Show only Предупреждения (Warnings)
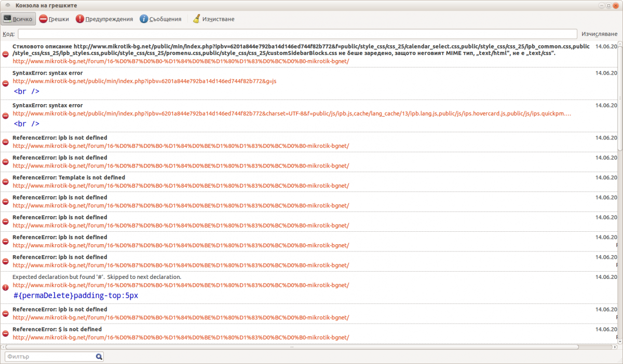The height and width of the screenshot is (364, 623). point(104,19)
